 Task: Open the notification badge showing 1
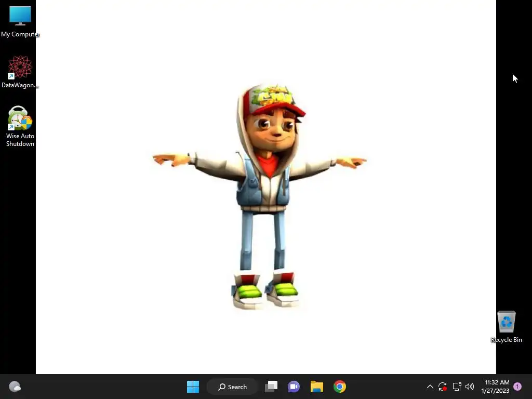(517, 387)
